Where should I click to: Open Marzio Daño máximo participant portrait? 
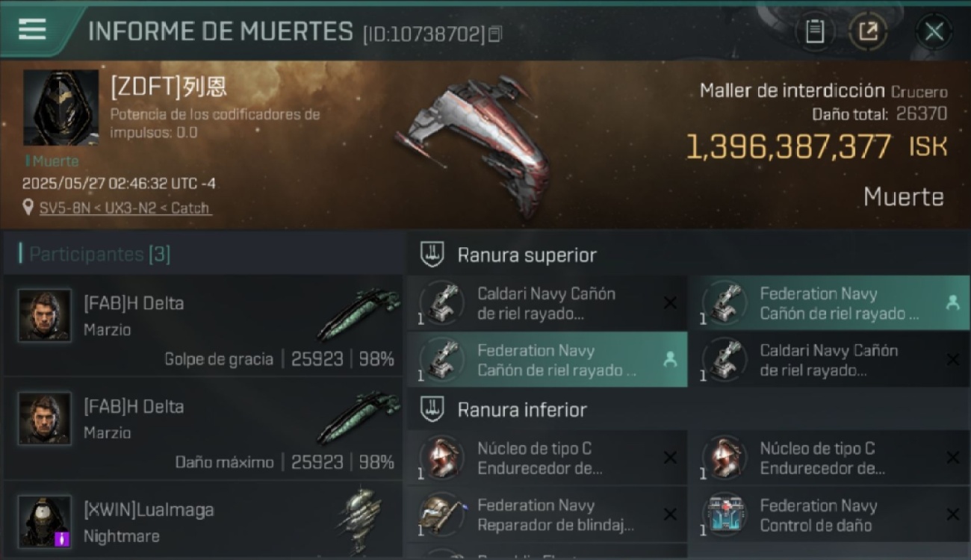point(45,418)
